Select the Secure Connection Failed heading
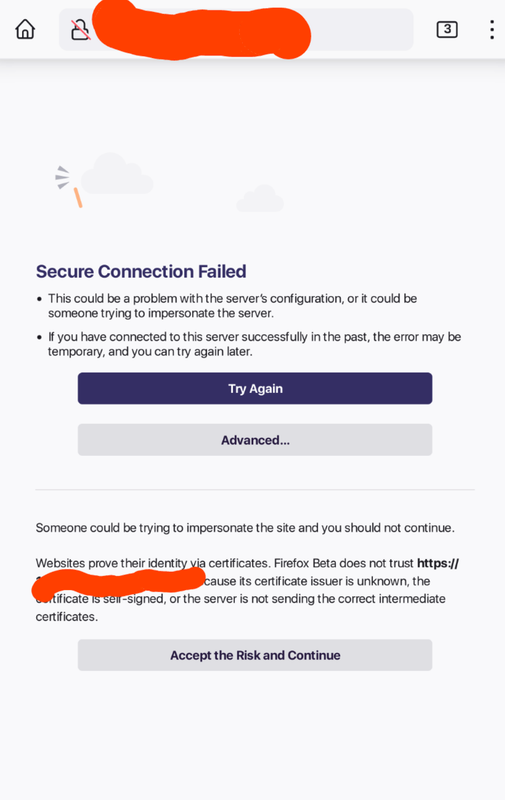This screenshot has height=800, width=505. coord(141,271)
